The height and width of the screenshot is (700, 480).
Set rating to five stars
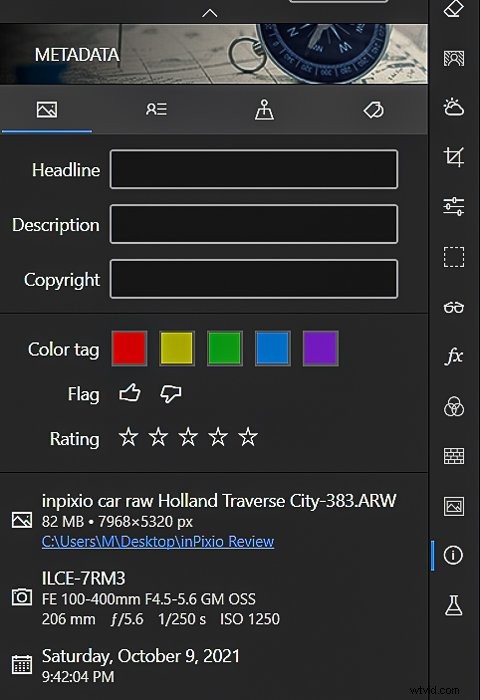click(248, 437)
